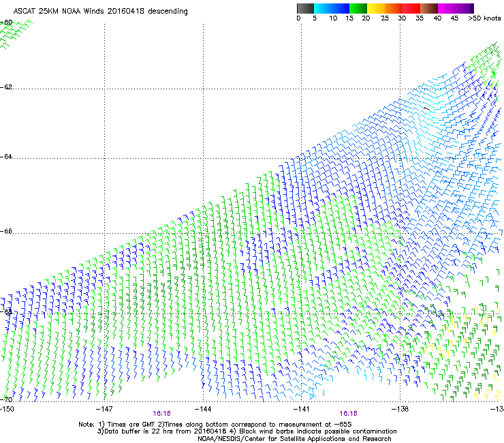Screen dimensions: 504x443
Task: Click the NOAA/NESDIS credit line
Action: click(294, 439)
